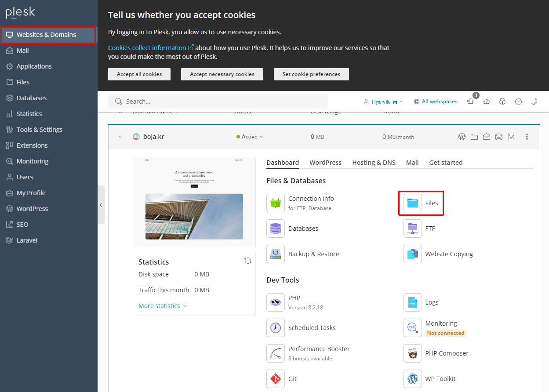
Task: Open three-dot menu for boja.kr
Action: 527,137
